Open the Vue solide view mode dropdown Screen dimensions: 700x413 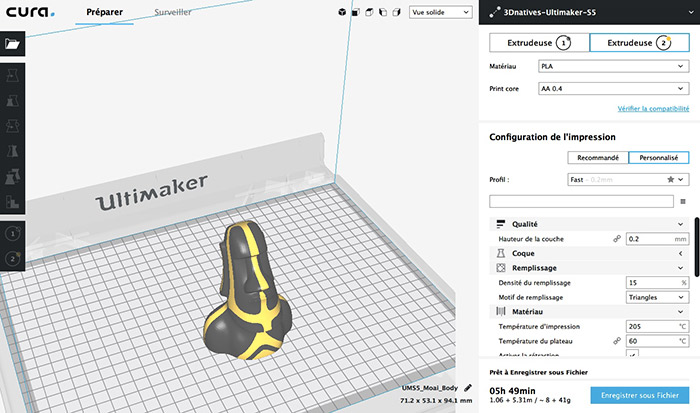pos(441,13)
